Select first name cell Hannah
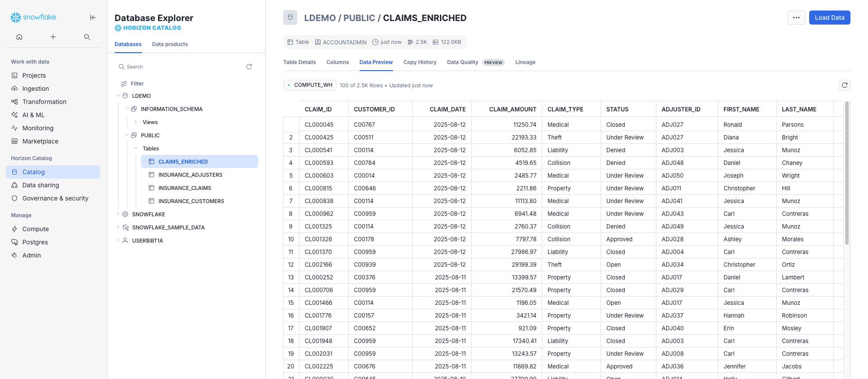The height and width of the screenshot is (379, 868). pos(747,315)
